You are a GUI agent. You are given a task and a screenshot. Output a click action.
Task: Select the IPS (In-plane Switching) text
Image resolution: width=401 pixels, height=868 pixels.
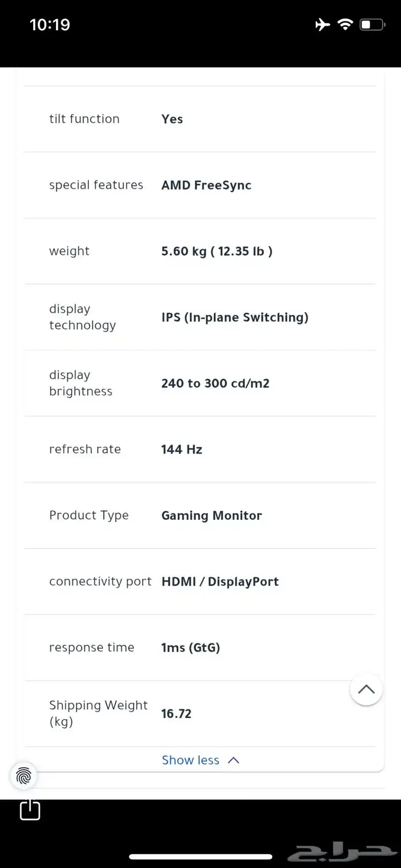(235, 317)
